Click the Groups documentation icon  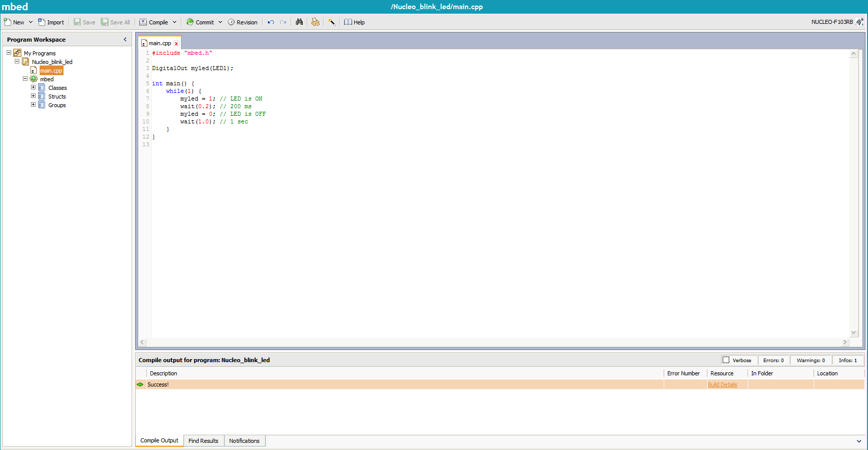[42, 105]
